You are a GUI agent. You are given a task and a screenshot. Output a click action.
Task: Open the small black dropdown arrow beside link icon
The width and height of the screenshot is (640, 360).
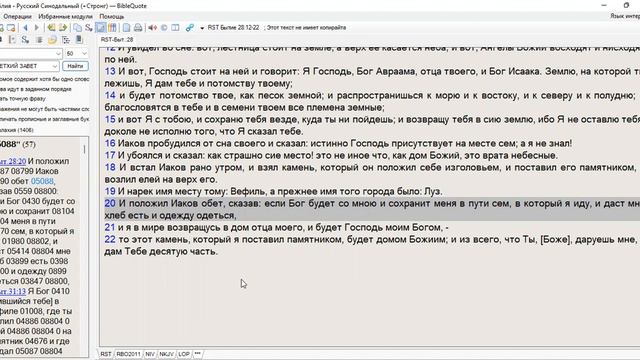[202, 28]
